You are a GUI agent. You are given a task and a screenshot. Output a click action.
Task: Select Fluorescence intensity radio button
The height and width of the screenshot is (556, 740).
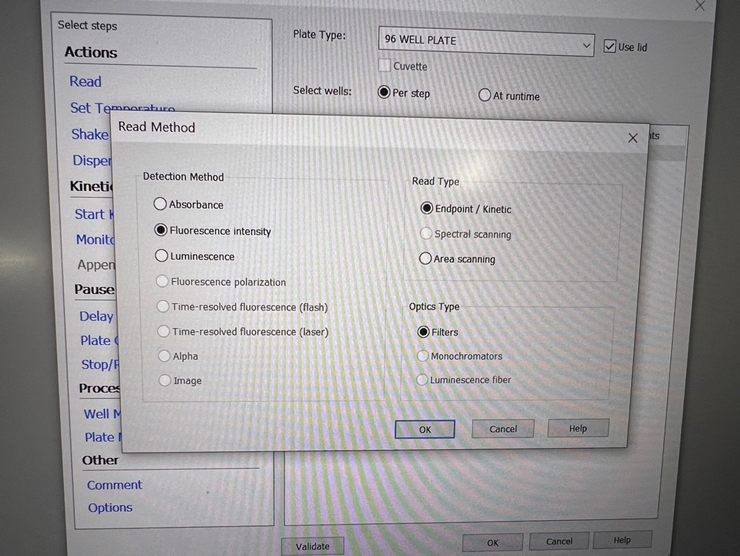pos(160,230)
